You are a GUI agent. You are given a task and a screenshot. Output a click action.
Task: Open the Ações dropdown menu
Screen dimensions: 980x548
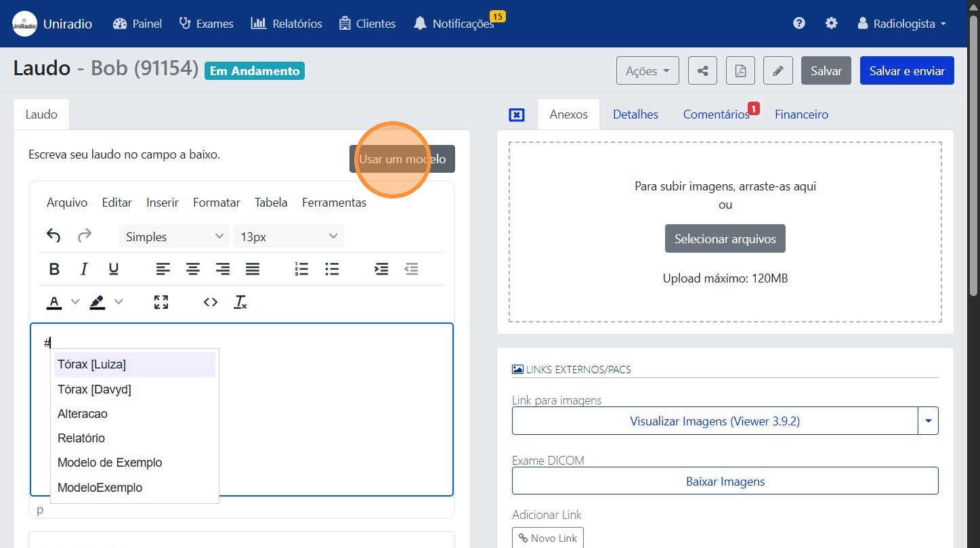pos(647,70)
